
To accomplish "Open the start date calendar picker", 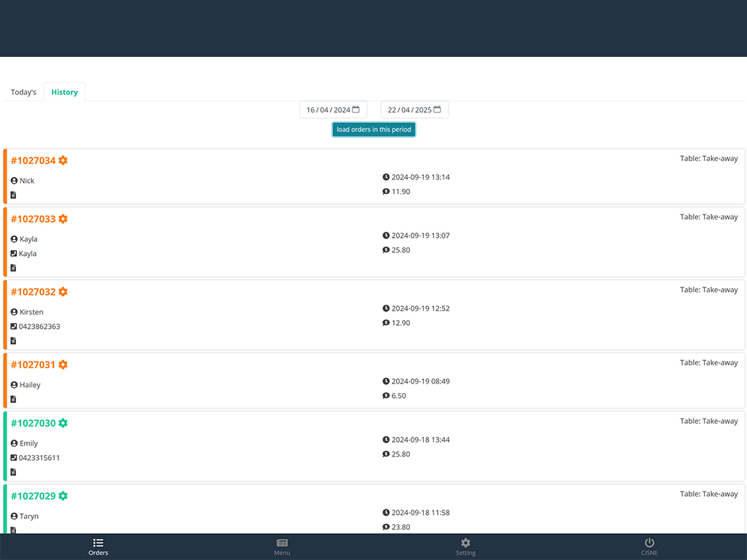I will pos(356,110).
